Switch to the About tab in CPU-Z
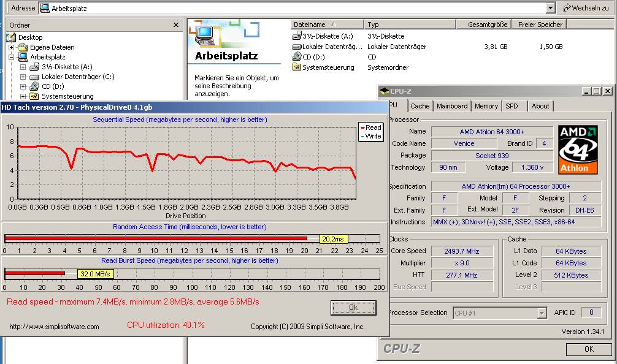 540,106
